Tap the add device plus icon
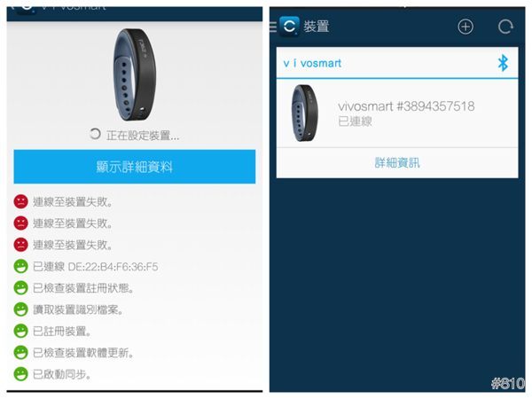532x399 pixels. tap(465, 27)
